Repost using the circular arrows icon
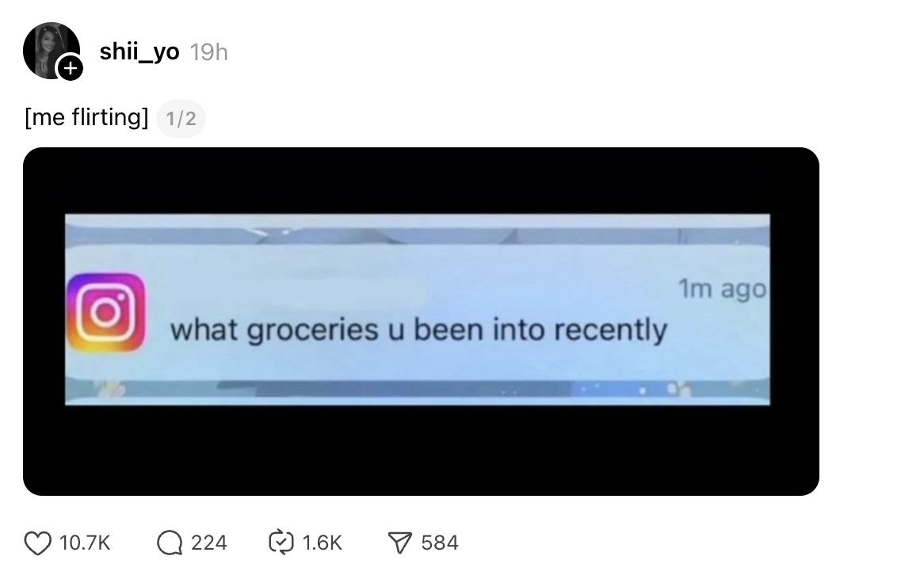The width and height of the screenshot is (924, 575). pyautogui.click(x=281, y=543)
